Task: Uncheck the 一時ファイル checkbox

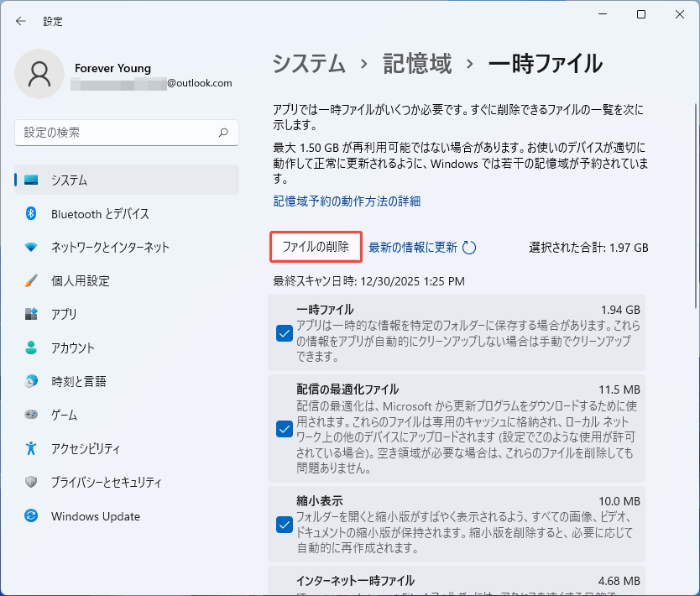Action: click(284, 333)
